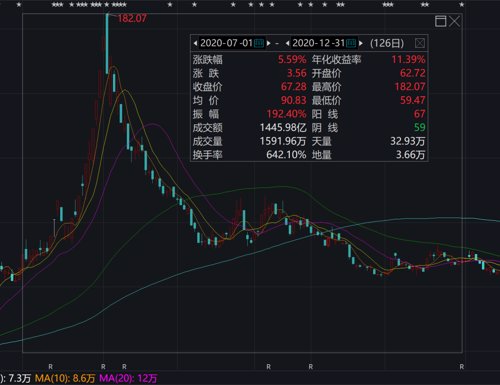Click the 182.07 peak price label
Image resolution: width=500 pixels, height=385 pixels.
click(x=132, y=18)
